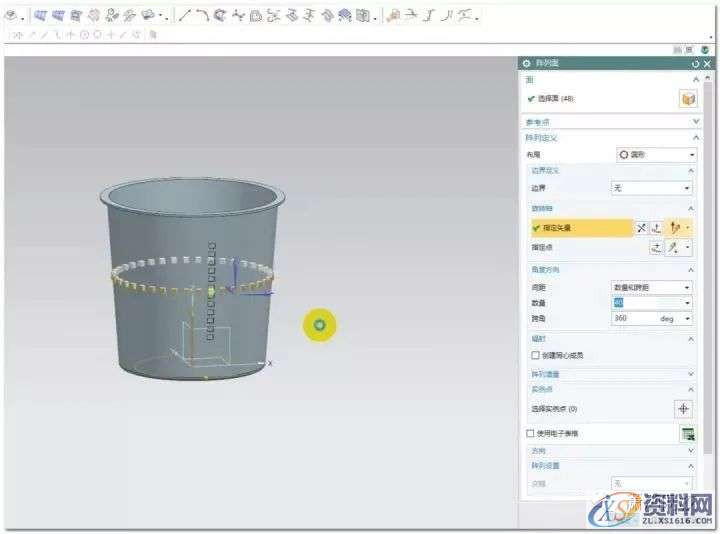Image resolution: width=720 pixels, height=534 pixels.
Task: Click the highlighted 指定矢量 row
Action: [x=580, y=228]
